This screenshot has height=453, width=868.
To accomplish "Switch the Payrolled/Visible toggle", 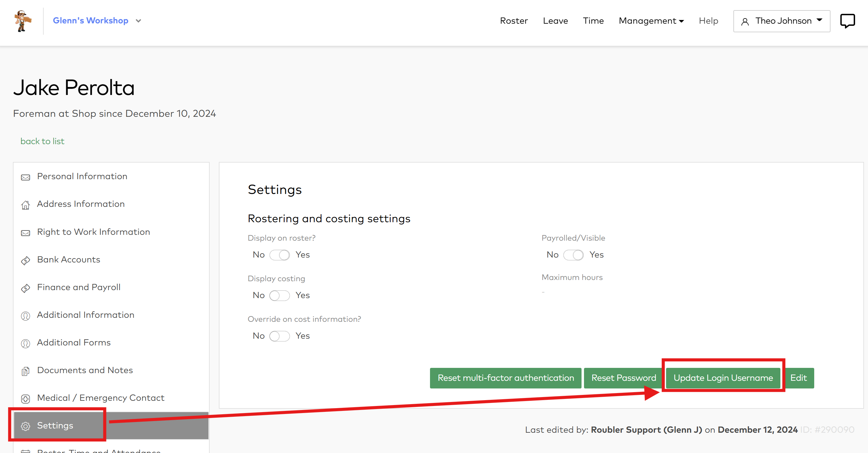I will 573,255.
